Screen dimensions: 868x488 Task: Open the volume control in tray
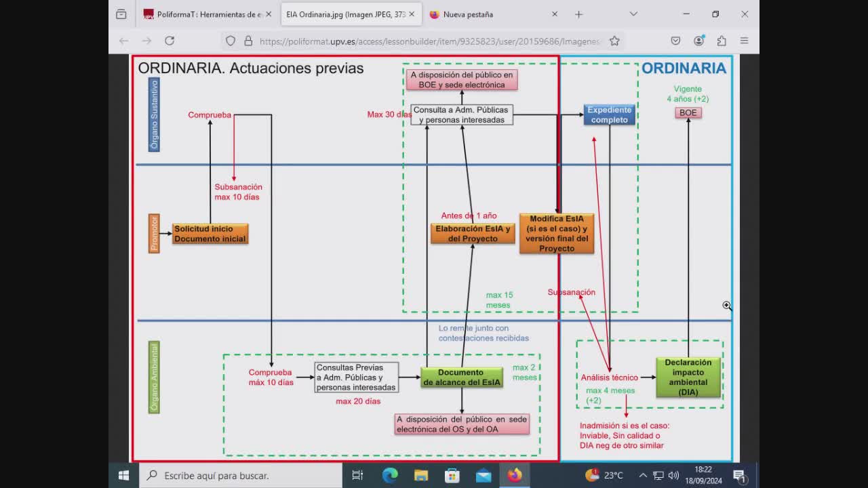click(673, 475)
